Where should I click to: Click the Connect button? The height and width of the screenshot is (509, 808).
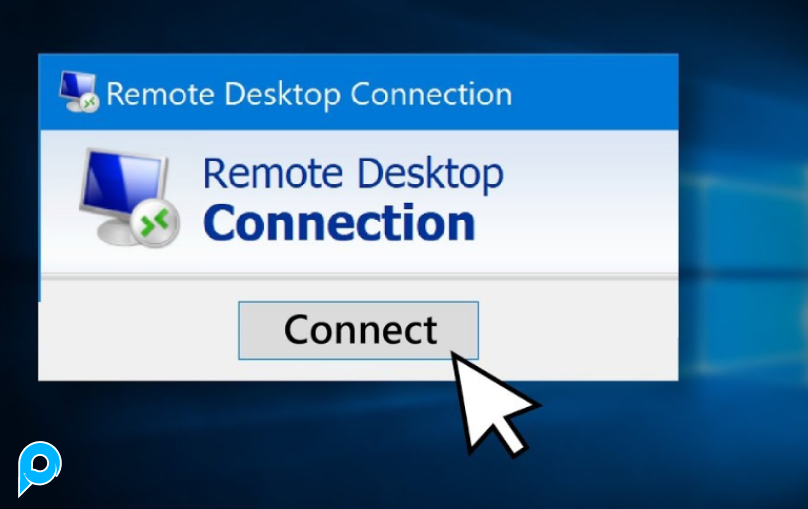359,330
